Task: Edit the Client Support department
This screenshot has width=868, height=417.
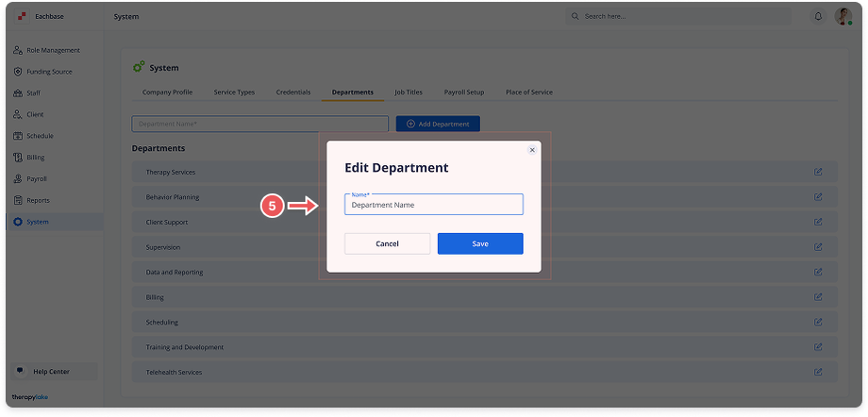Action: (818, 222)
